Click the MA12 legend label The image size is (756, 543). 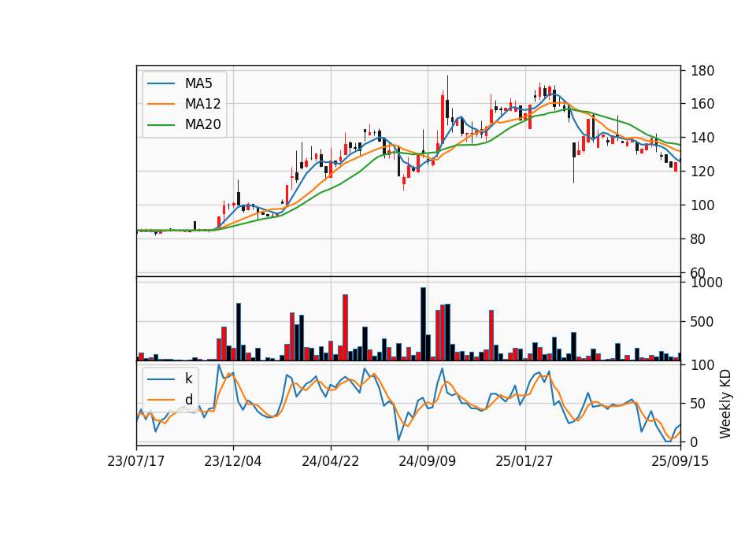pyautogui.click(x=202, y=104)
